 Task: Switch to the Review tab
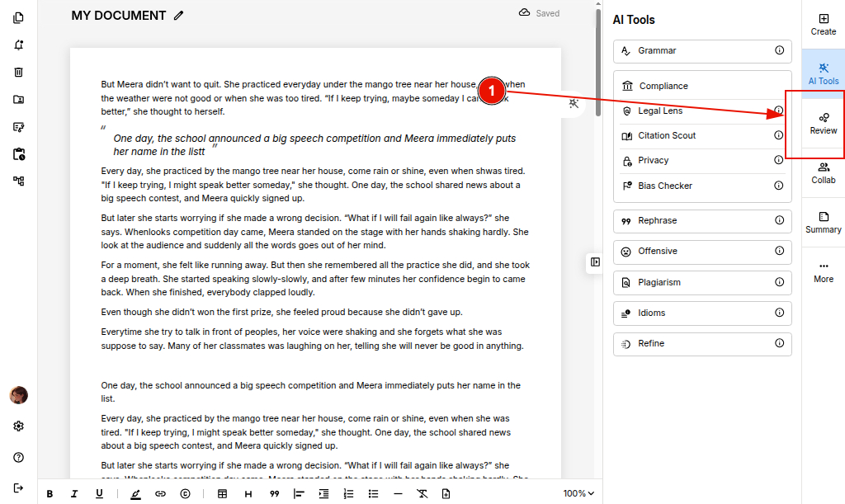click(x=823, y=124)
